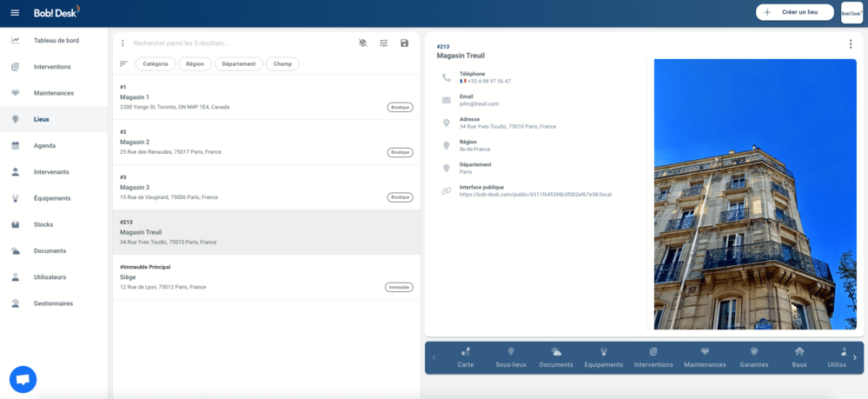Click the Utilisateurs user icon
Screen dimensions: 868x399
[16, 277]
